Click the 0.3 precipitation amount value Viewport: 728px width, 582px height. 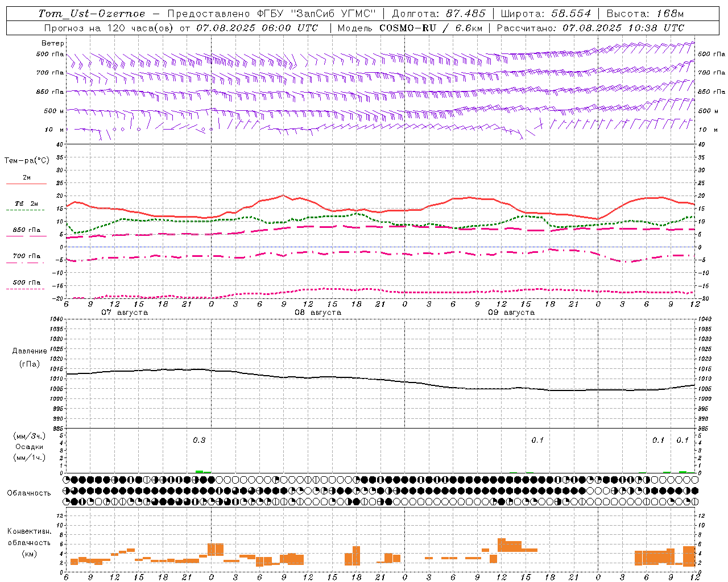pyautogui.click(x=199, y=440)
